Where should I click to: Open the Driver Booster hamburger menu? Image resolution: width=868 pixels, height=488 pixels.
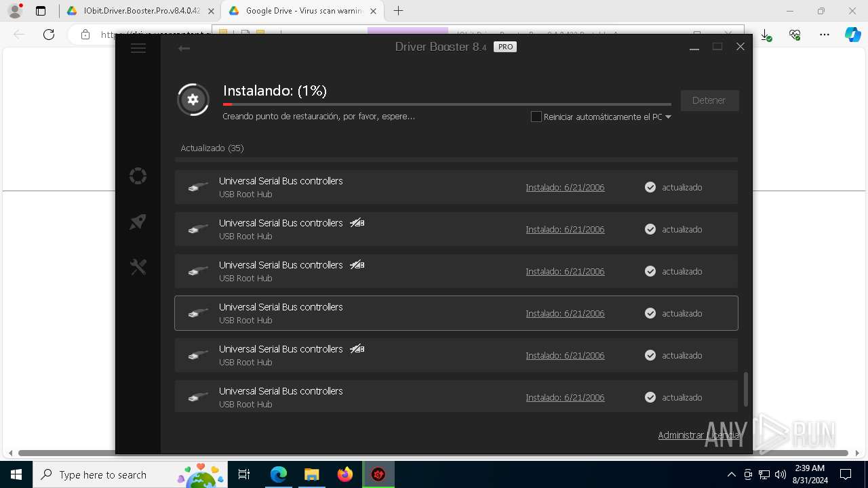click(138, 48)
